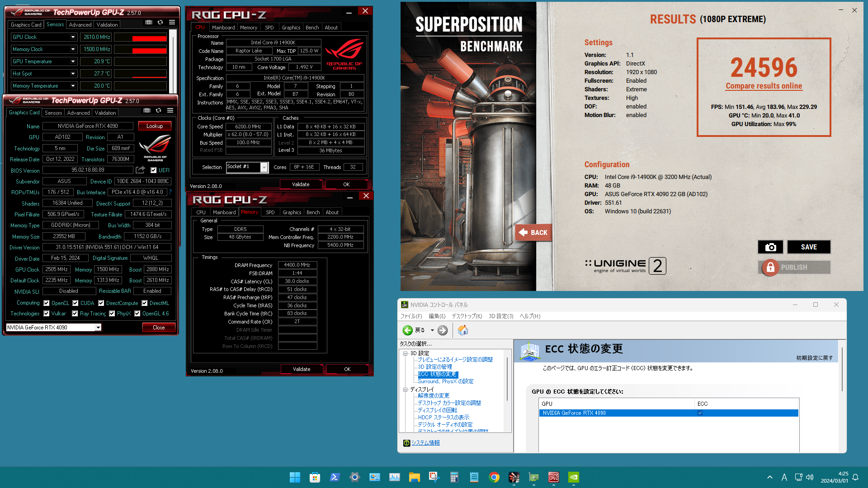The image size is (868, 488).
Task: Click the Lookup button in GPU-Z
Action: tap(155, 126)
